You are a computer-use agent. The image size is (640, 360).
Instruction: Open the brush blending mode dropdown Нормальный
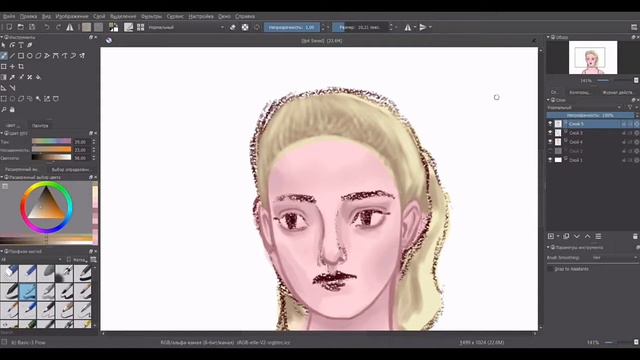pyautogui.click(x=186, y=27)
